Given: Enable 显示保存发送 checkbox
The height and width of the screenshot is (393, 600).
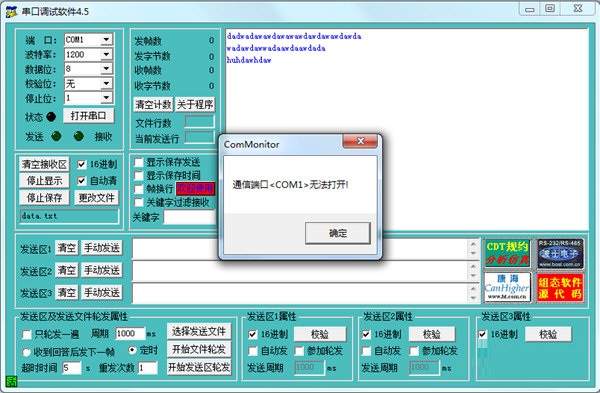Looking at the screenshot, I should click(x=139, y=162).
